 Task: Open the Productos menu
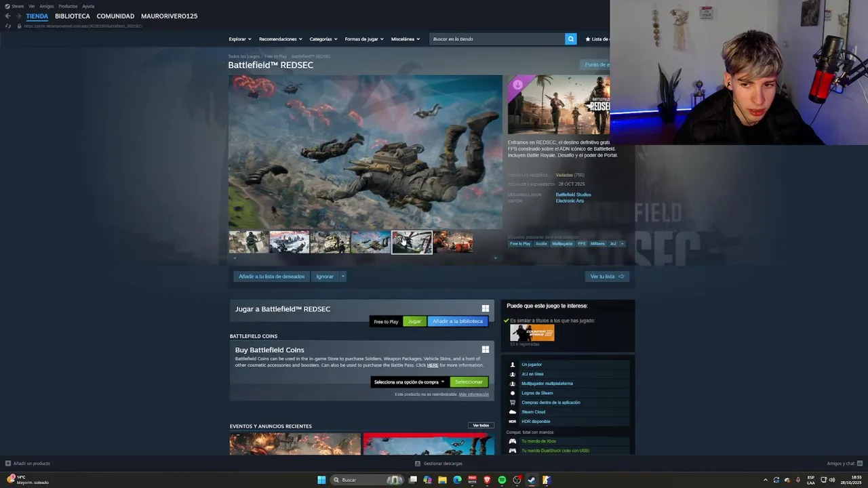[68, 6]
